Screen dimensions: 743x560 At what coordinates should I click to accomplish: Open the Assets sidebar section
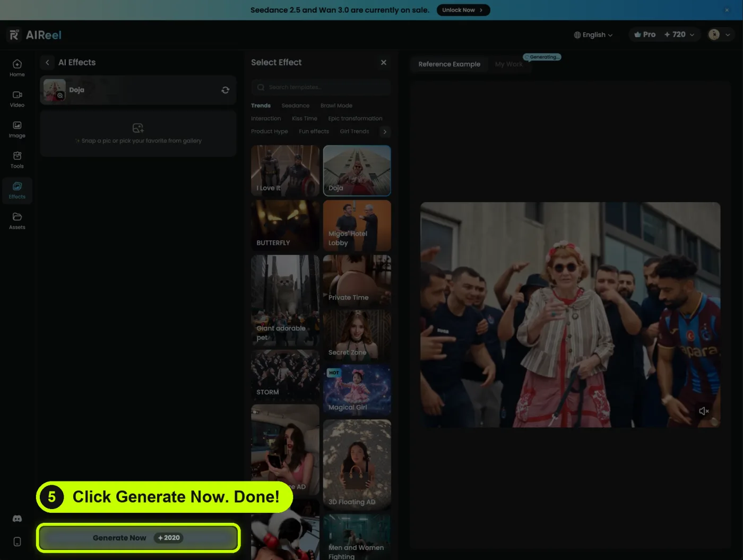tap(17, 221)
